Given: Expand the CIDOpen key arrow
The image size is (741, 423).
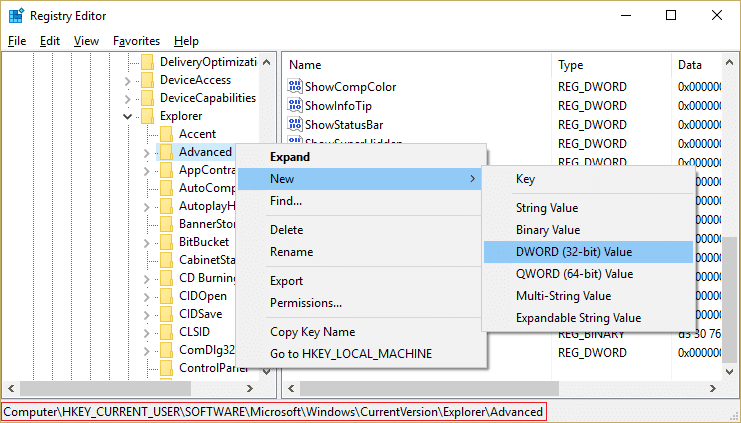Looking at the screenshot, I should click(x=146, y=296).
